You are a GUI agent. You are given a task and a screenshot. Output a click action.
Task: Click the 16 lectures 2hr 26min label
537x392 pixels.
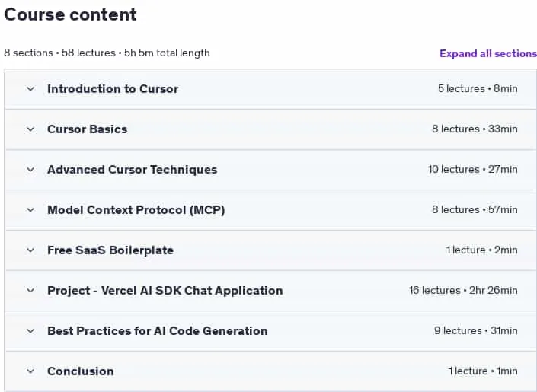coord(463,290)
